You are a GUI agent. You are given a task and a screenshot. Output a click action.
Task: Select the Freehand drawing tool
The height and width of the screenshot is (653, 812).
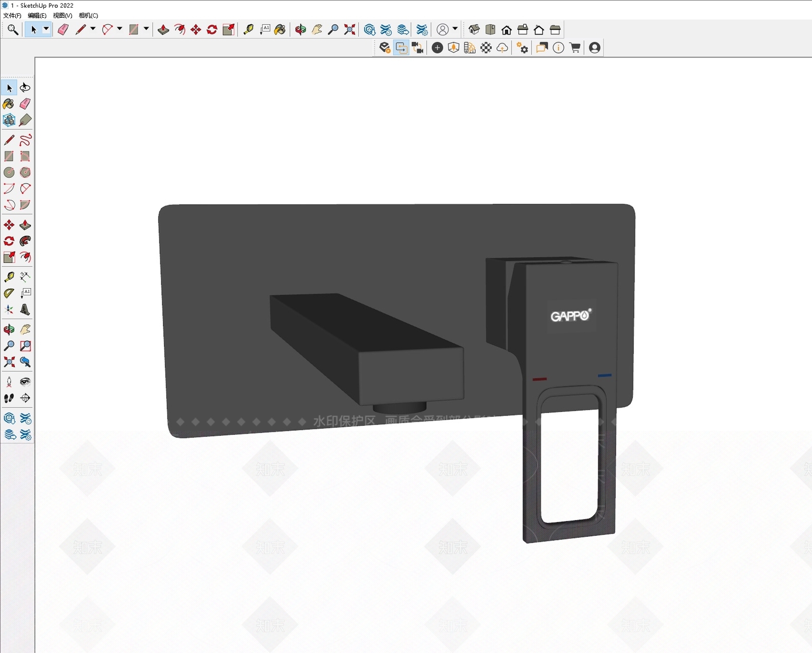[25, 140]
